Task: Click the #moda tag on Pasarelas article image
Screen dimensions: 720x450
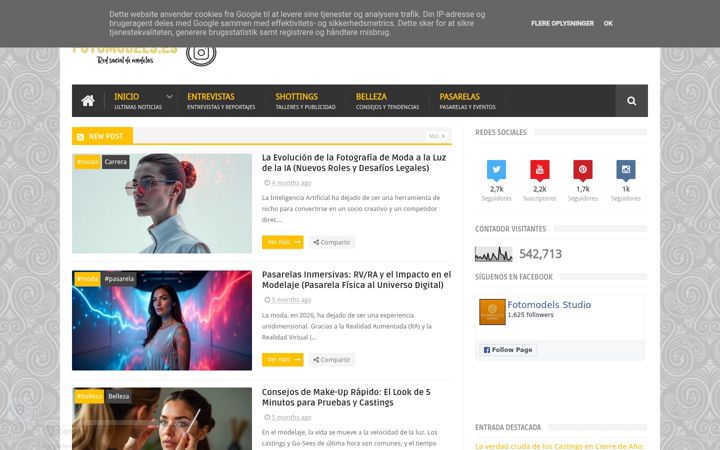Action: [87, 279]
